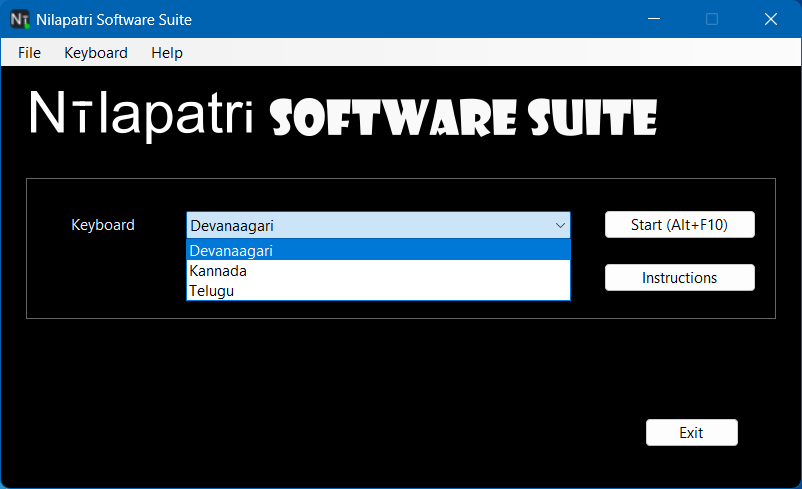Click the Exit button
The image size is (802, 489).
click(x=692, y=433)
